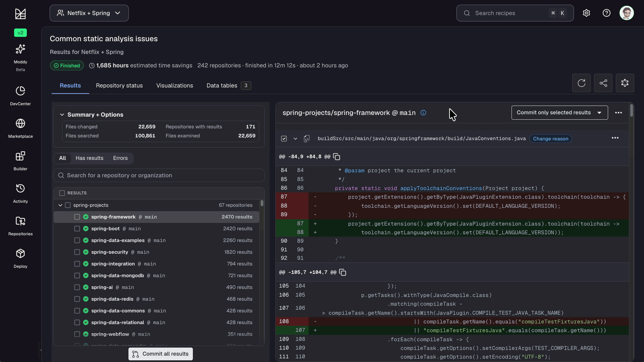Screen dimensions: 644x362
Task: Check the spring-integration checkbox
Action: coord(77,264)
